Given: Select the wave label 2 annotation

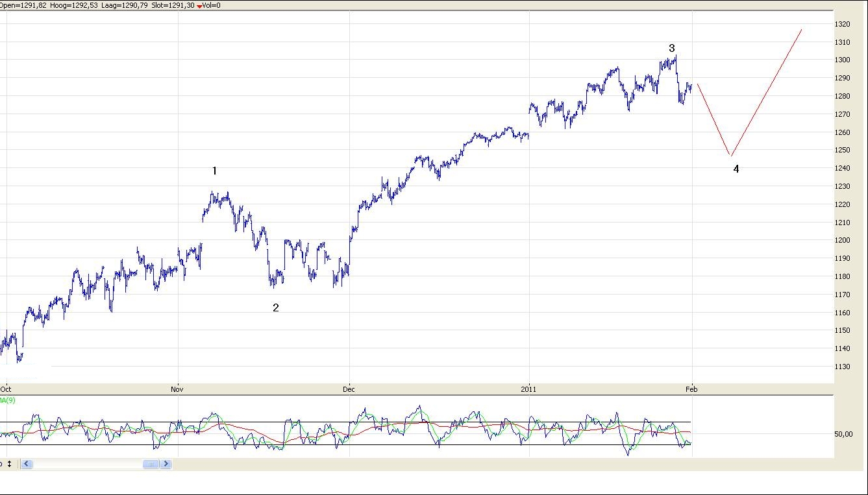Looking at the screenshot, I should [x=275, y=308].
